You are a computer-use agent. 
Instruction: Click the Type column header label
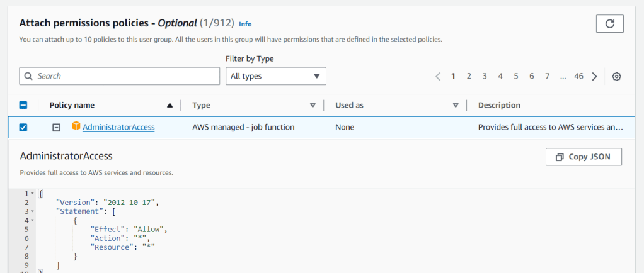point(201,105)
